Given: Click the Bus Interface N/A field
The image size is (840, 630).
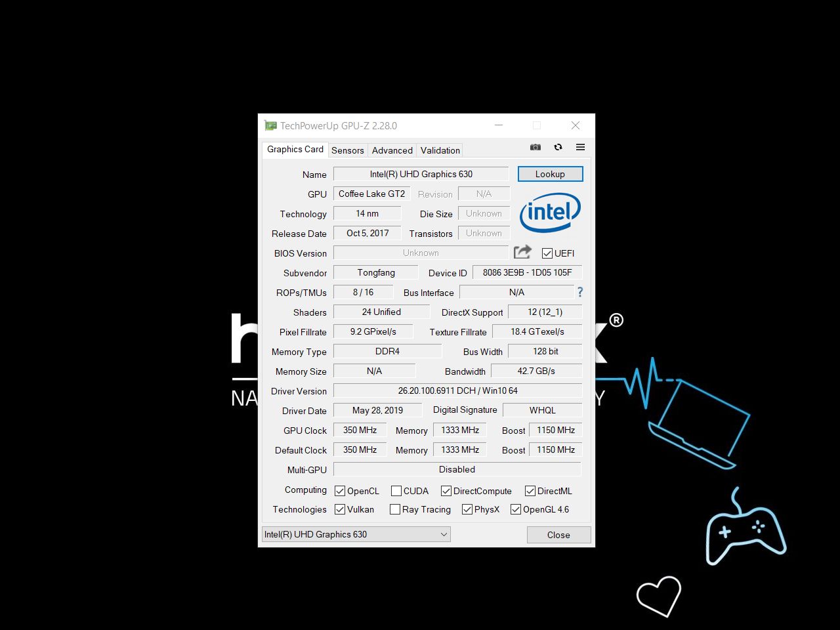Looking at the screenshot, I should pyautogui.click(x=516, y=292).
